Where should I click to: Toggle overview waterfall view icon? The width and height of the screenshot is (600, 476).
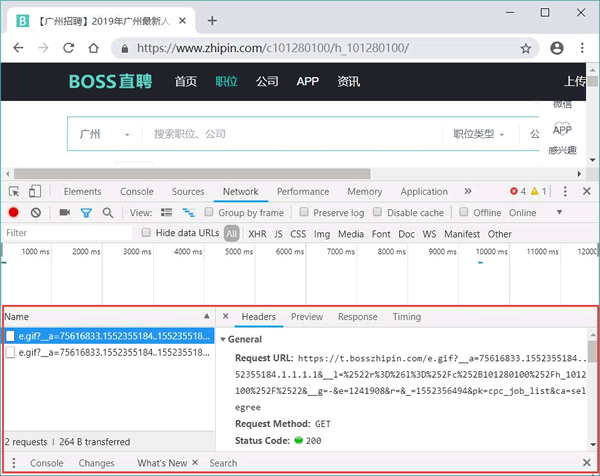tap(188, 212)
